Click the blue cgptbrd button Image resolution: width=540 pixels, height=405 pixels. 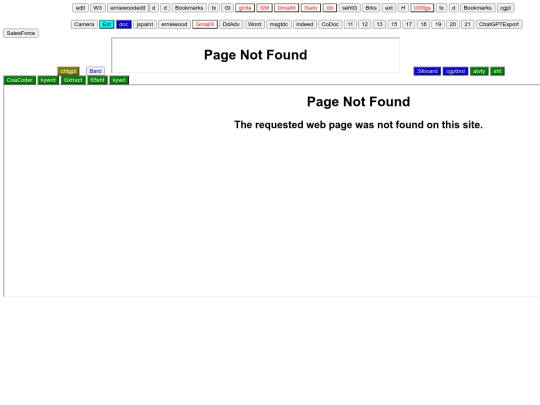coord(455,71)
